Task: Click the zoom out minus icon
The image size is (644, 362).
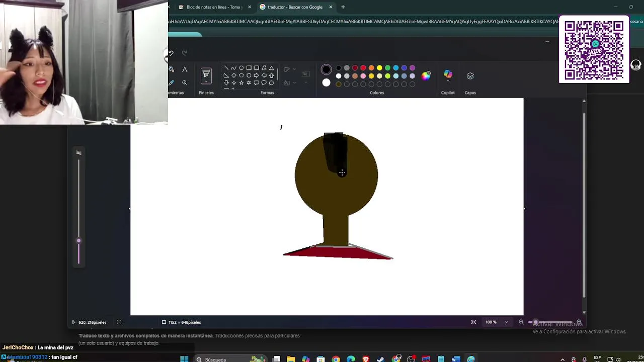Action: [521, 322]
